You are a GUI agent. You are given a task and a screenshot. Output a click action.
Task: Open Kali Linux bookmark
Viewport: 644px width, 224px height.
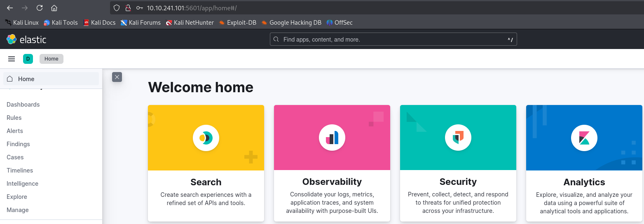point(22,23)
